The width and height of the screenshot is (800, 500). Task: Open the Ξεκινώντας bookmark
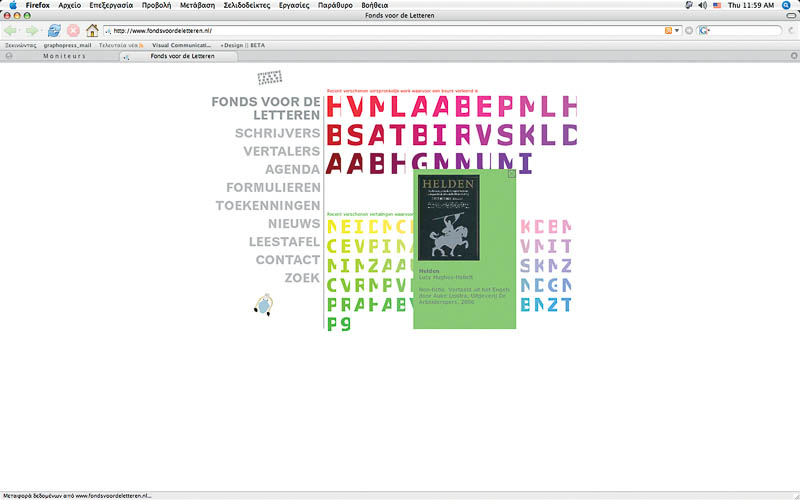click(x=20, y=45)
